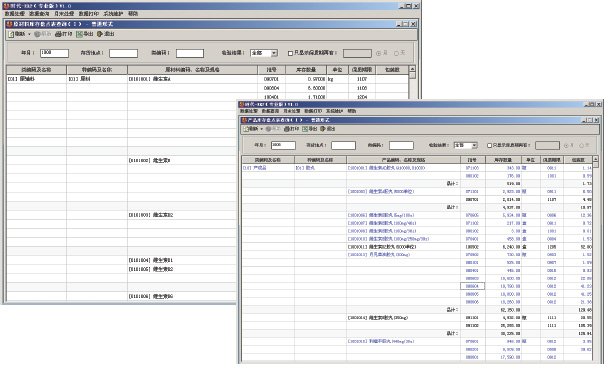Tick expiry-only checkbox in front window
This screenshot has height=369, width=604.
coord(490,145)
